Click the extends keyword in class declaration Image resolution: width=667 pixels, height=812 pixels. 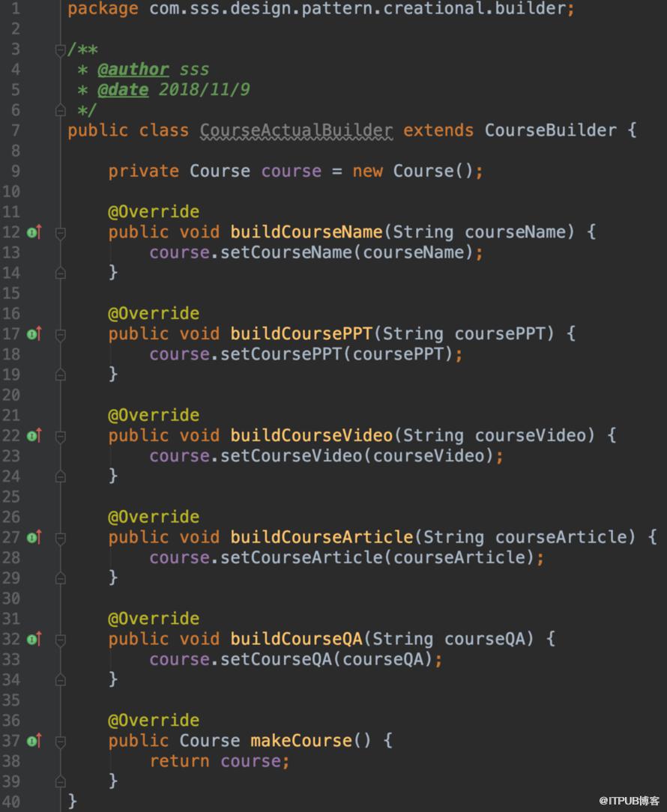coord(438,130)
